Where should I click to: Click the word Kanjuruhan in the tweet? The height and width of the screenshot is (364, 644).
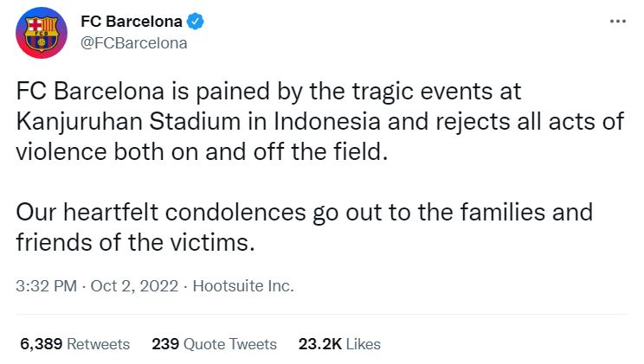[80, 122]
